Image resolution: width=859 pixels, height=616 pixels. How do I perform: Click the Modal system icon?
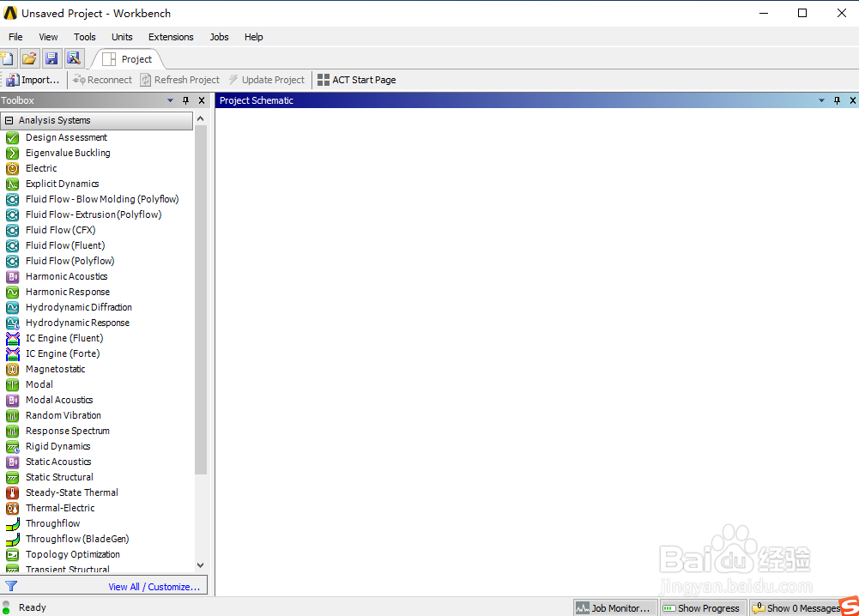12,385
